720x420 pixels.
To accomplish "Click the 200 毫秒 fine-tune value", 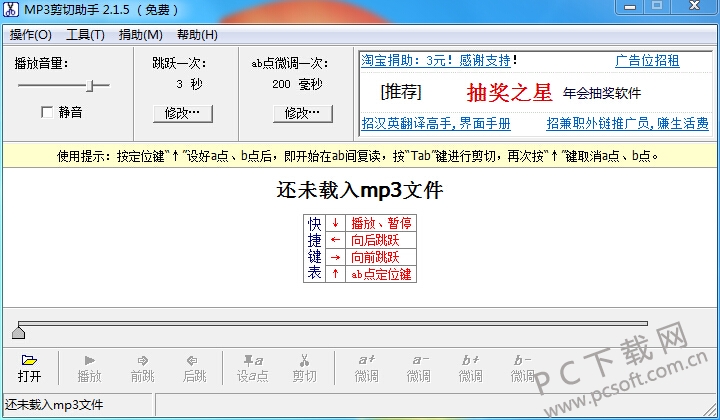I will click(297, 84).
